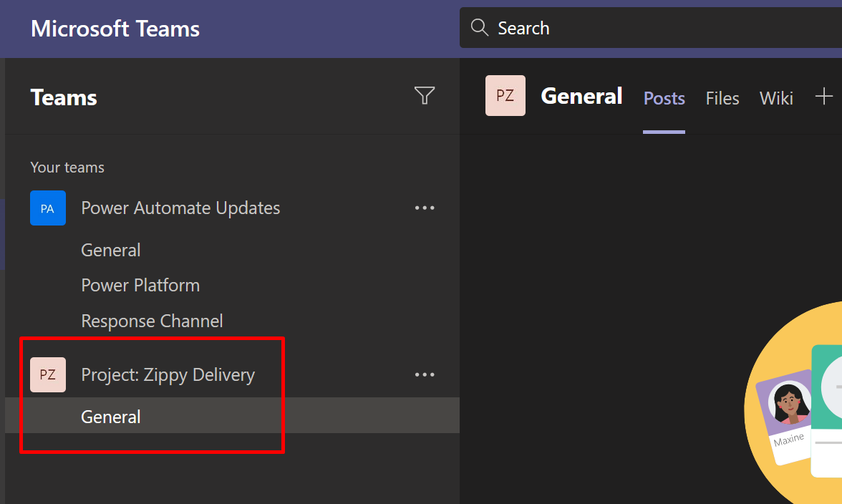
Task: Click the PZ avatar in the channel header
Action: coord(505,96)
